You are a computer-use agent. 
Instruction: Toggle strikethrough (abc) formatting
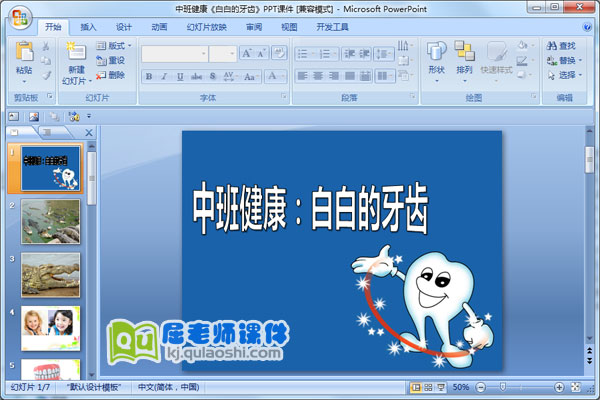(x=196, y=77)
